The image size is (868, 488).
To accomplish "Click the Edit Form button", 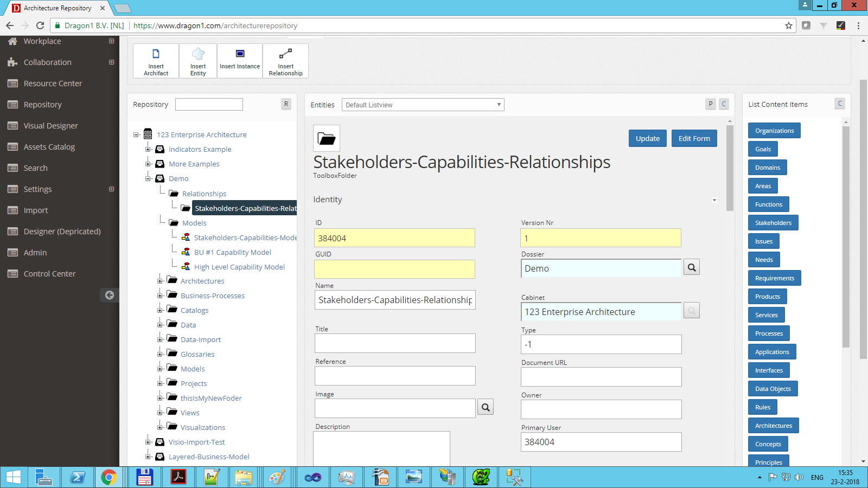I will pos(694,138).
